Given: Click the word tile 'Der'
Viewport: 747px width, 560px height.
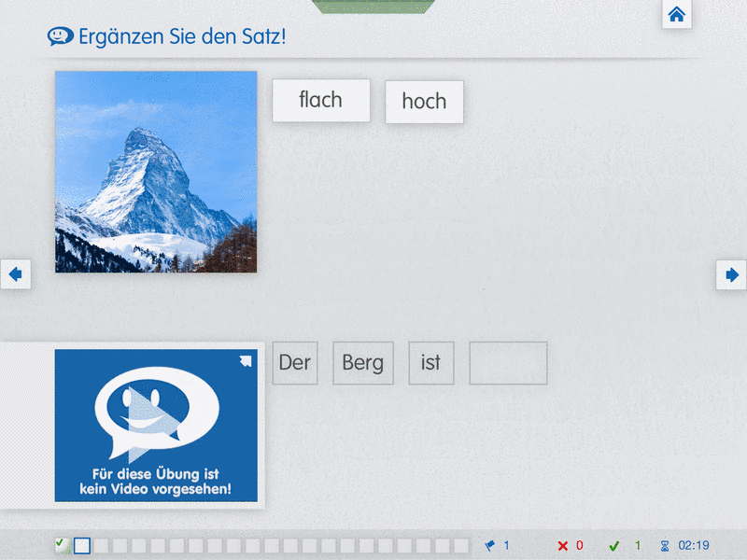Looking at the screenshot, I should point(295,363).
